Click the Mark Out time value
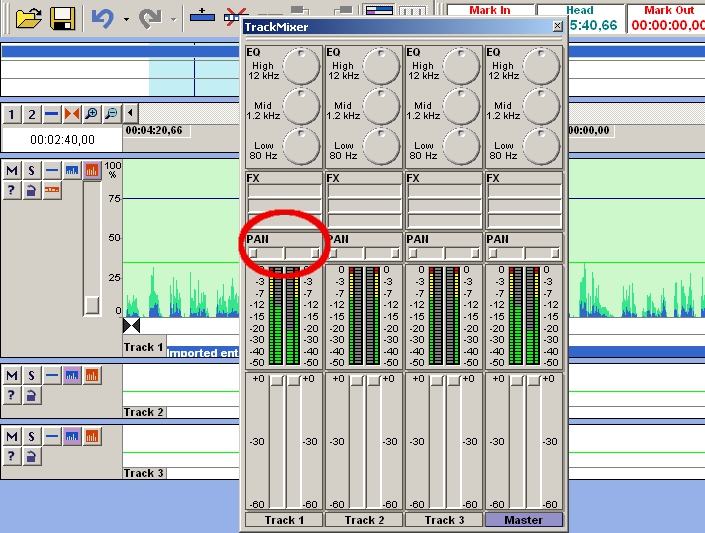Image resolution: width=705 pixels, height=533 pixels. pyautogui.click(x=667, y=25)
